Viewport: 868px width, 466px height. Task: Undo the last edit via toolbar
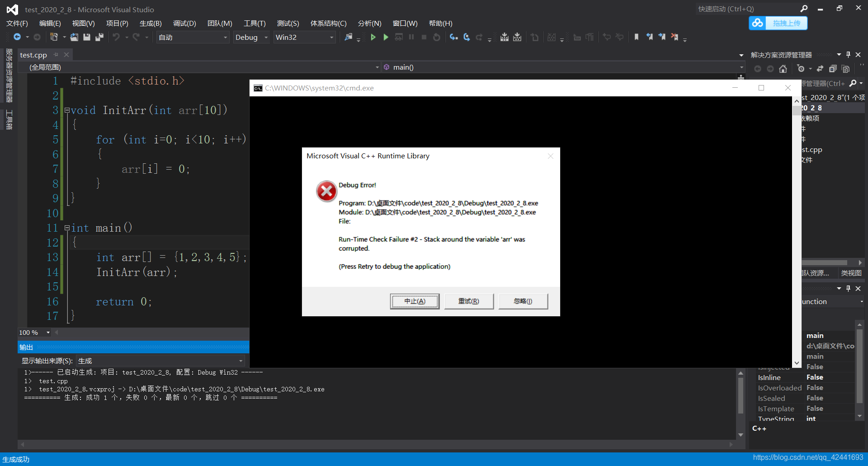(116, 37)
